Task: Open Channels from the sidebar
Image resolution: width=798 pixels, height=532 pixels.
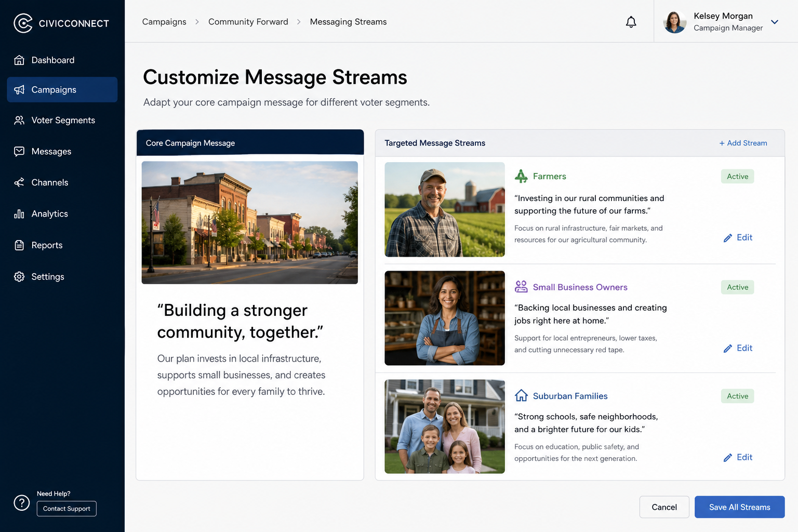Action: [x=62, y=182]
